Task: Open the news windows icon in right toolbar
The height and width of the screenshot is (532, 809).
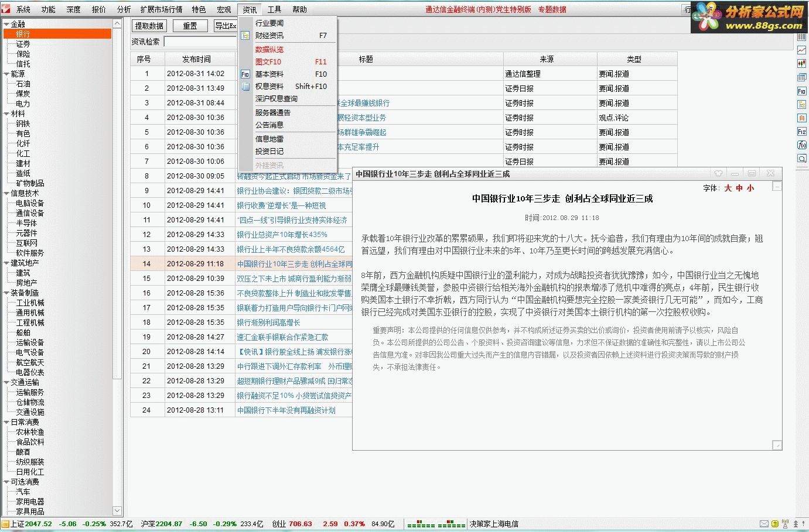Action: point(802,77)
